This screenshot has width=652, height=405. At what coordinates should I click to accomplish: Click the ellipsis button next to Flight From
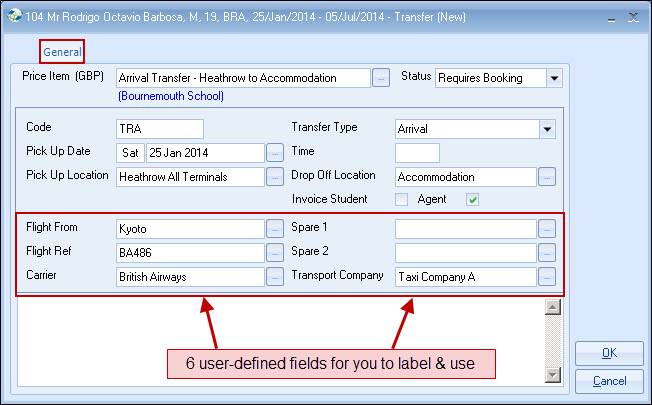tap(276, 228)
